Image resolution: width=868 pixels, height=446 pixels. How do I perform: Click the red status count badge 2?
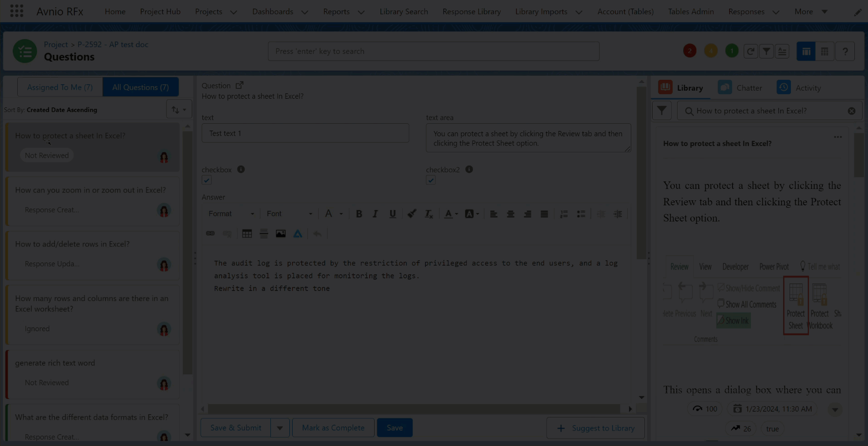(690, 51)
